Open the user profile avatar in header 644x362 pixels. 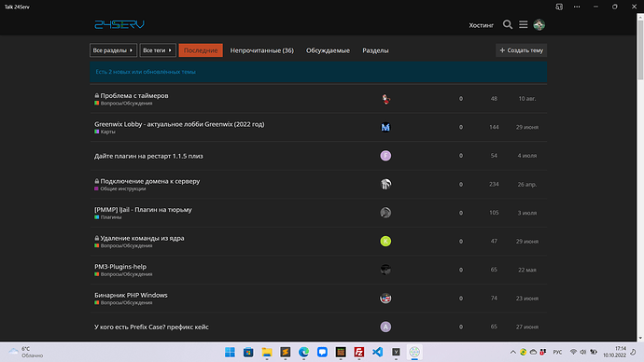pos(539,24)
